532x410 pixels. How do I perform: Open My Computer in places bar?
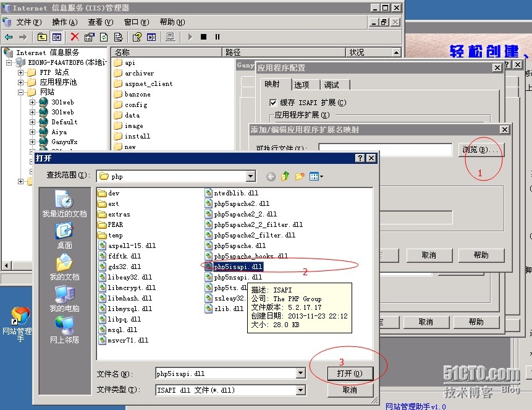click(64, 299)
